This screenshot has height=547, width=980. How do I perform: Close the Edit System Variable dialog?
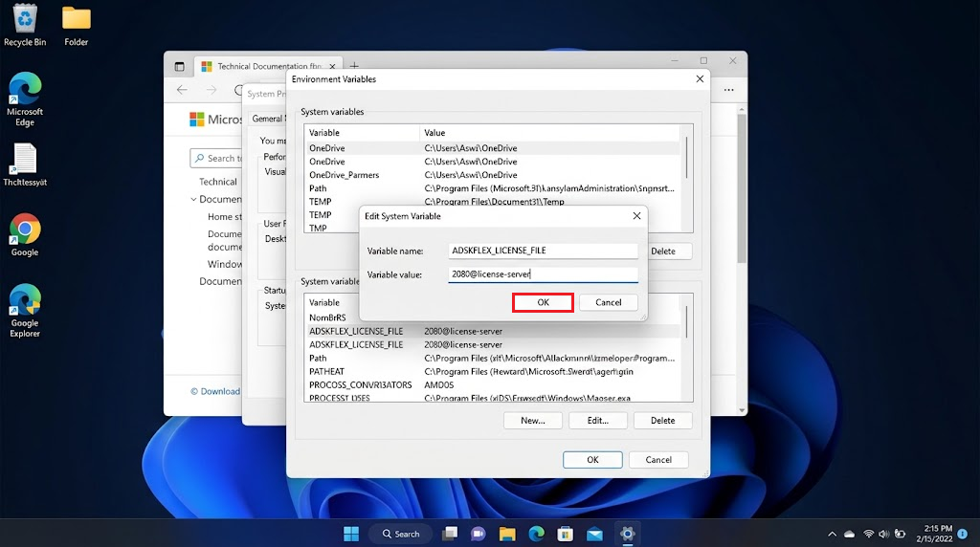636,215
